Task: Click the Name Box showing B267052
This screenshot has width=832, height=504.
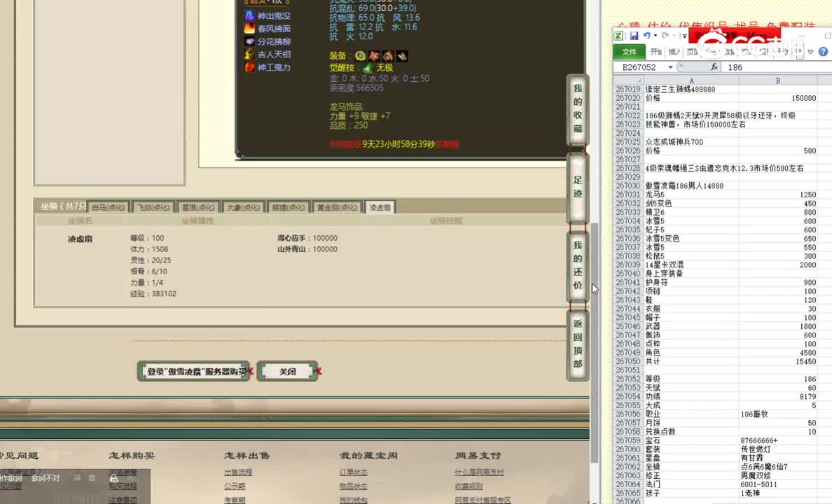Action: click(640, 67)
